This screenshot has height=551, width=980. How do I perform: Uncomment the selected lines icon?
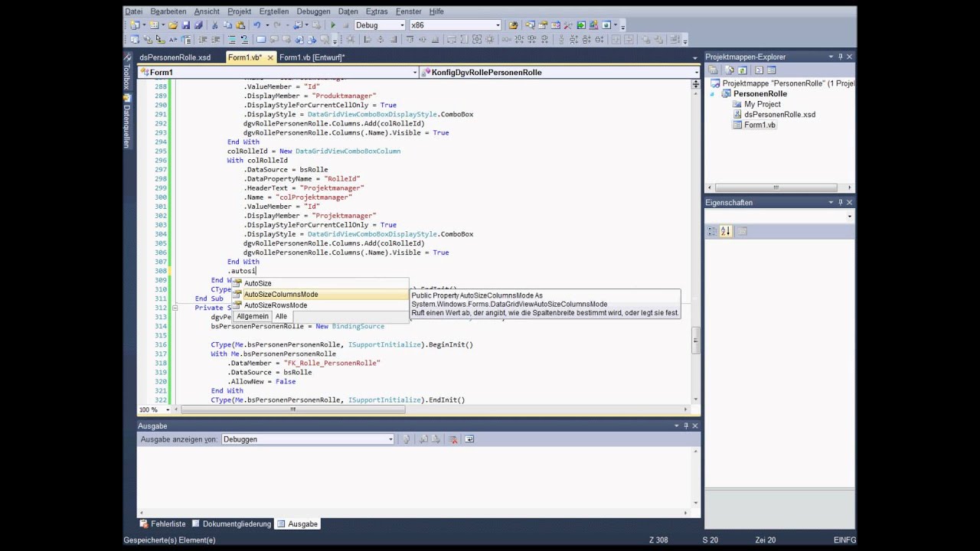coord(244,40)
